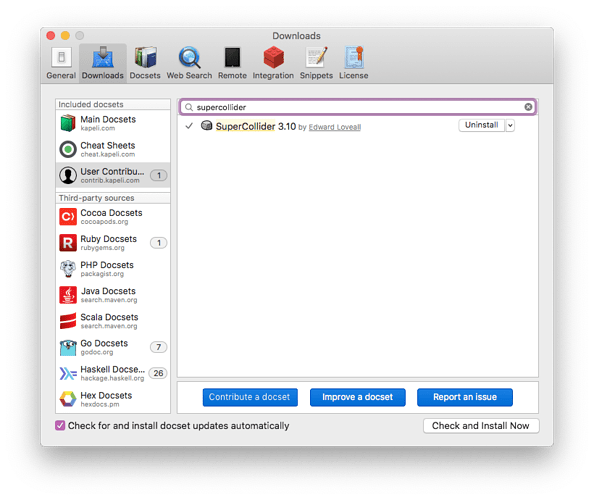Click the search magnifier icon

click(x=189, y=107)
